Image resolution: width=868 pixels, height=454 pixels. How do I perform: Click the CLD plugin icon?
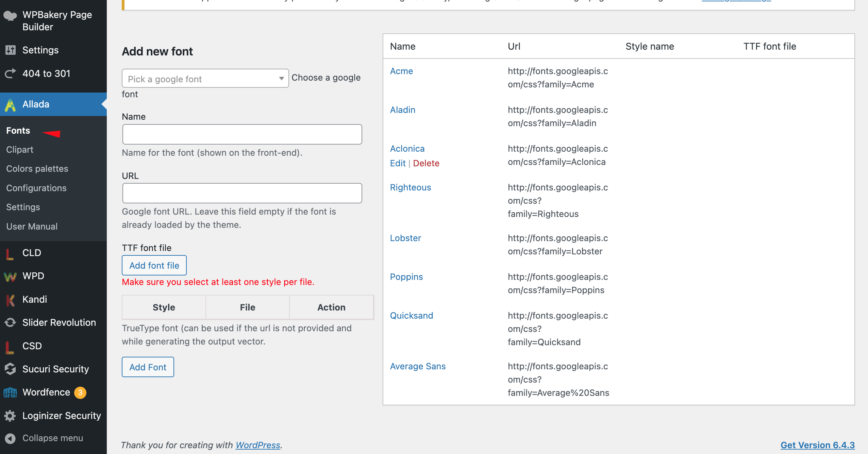click(x=11, y=253)
